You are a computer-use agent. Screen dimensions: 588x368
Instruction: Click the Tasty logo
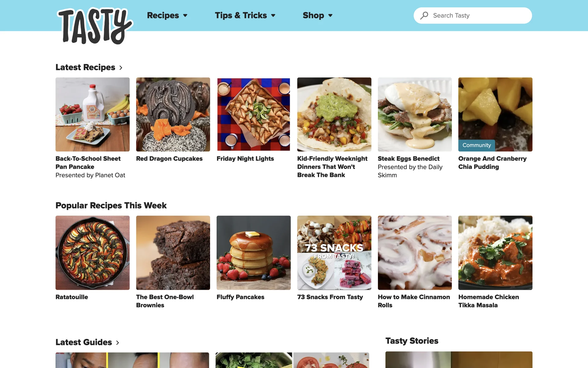95,26
